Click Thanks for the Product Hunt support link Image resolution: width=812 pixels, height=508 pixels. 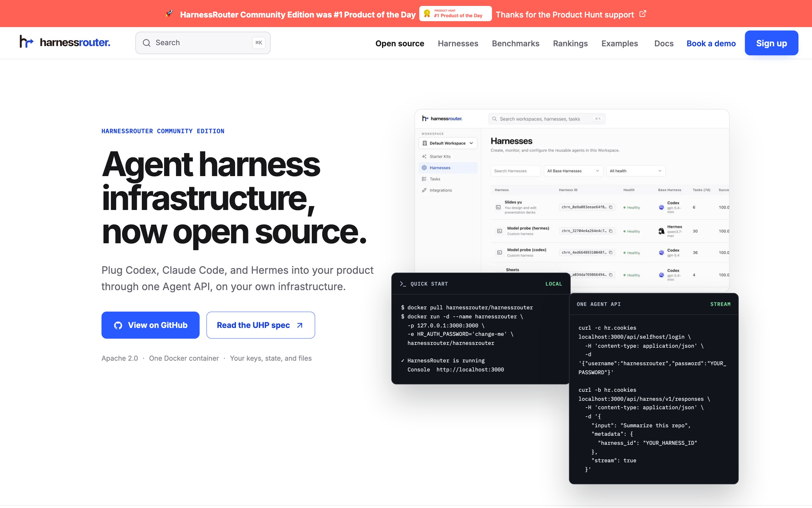[x=565, y=14]
